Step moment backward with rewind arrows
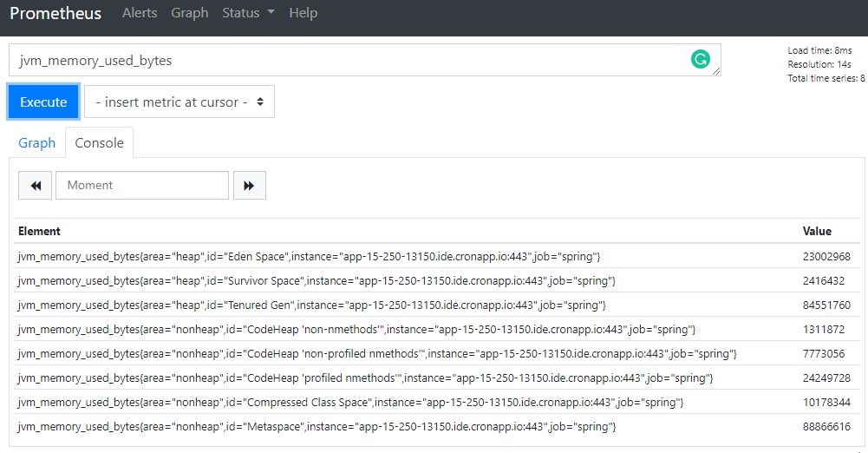This screenshot has width=868, height=453. pyautogui.click(x=35, y=186)
